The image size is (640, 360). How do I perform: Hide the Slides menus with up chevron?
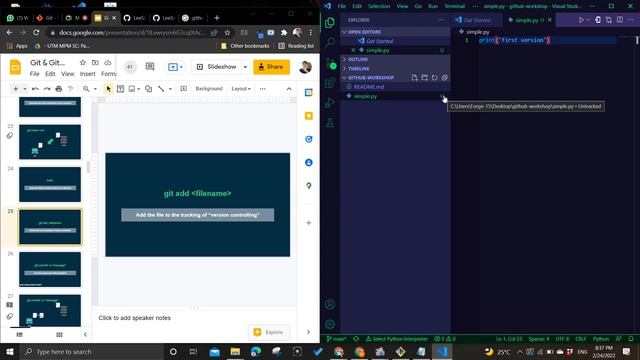click(289, 89)
